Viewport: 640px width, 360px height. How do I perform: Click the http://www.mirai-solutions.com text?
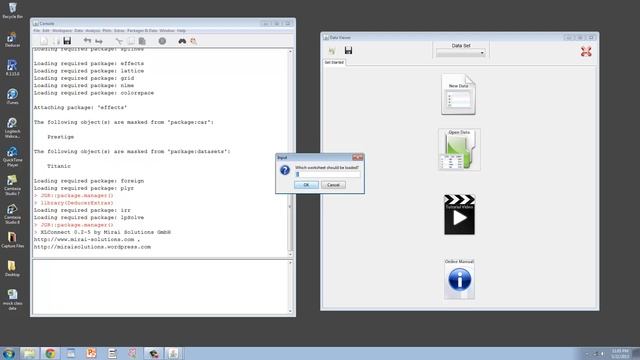point(84,240)
